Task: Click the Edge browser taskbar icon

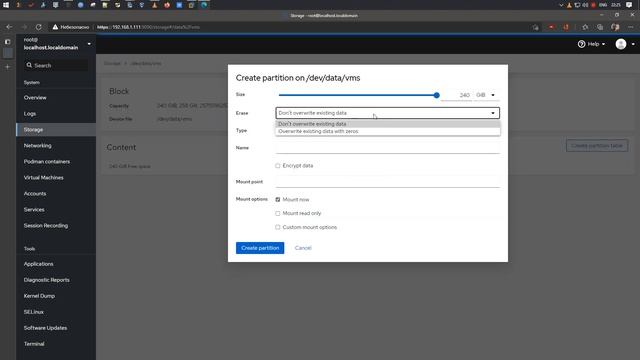Action: [204, 5]
